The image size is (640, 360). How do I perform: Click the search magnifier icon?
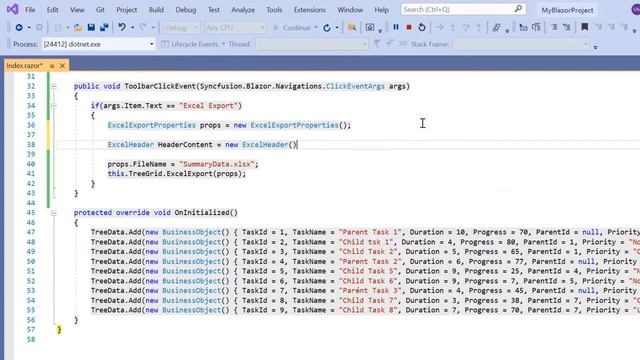tap(518, 9)
